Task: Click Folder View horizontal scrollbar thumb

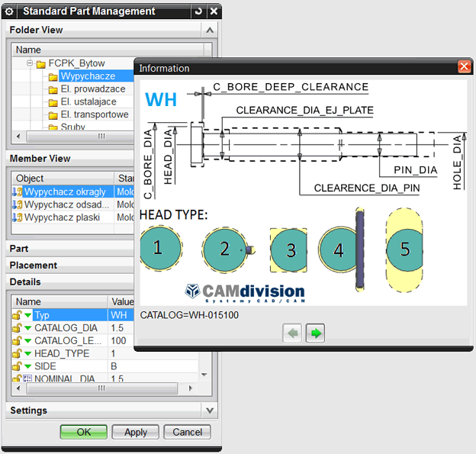Action: pyautogui.click(x=80, y=137)
